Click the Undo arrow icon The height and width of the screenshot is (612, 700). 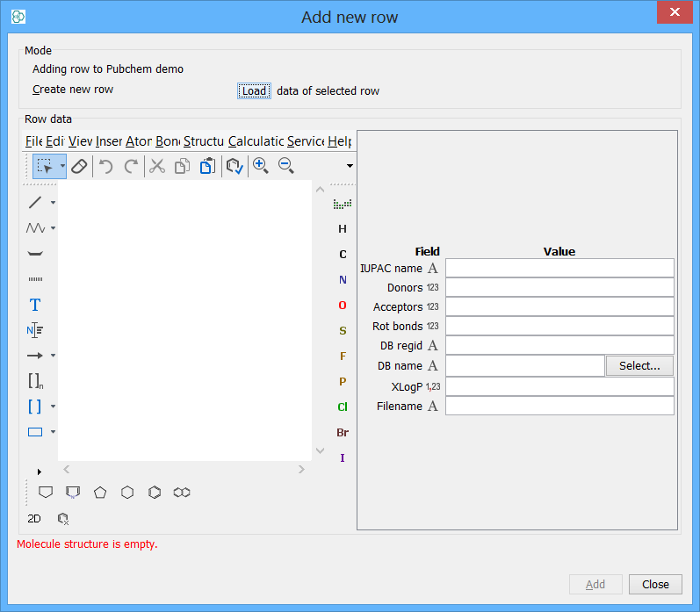point(105,166)
